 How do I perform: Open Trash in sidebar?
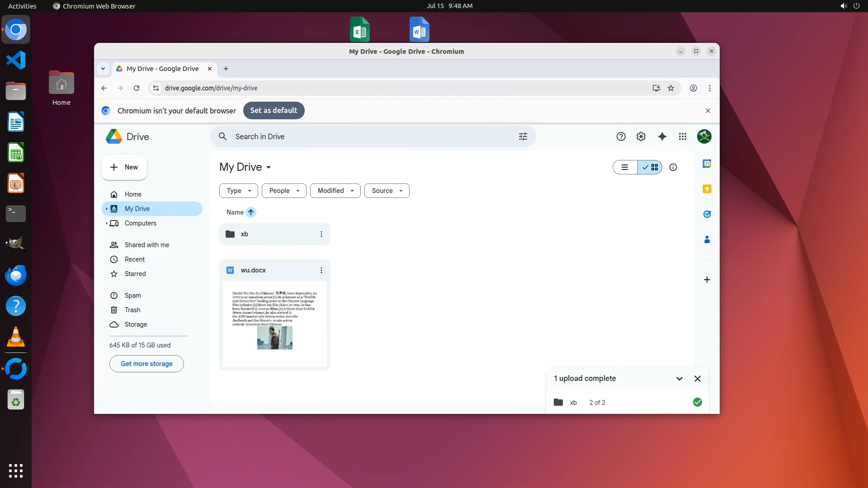click(x=132, y=310)
